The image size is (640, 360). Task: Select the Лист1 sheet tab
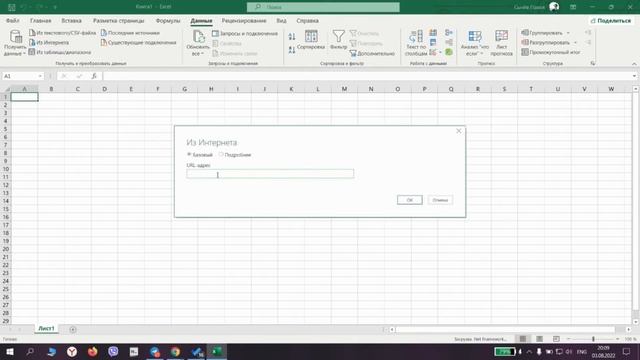click(x=46, y=329)
